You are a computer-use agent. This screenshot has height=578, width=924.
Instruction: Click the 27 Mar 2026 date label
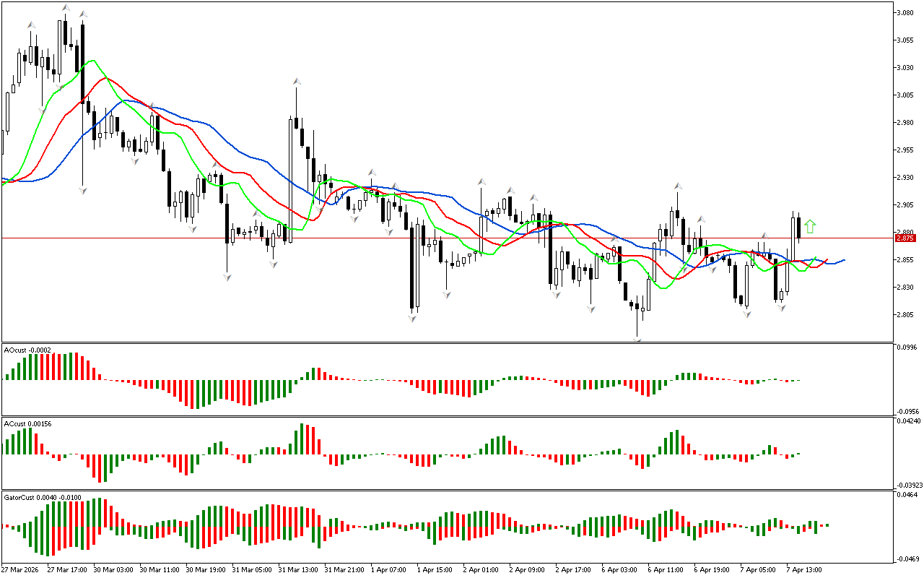(20, 569)
